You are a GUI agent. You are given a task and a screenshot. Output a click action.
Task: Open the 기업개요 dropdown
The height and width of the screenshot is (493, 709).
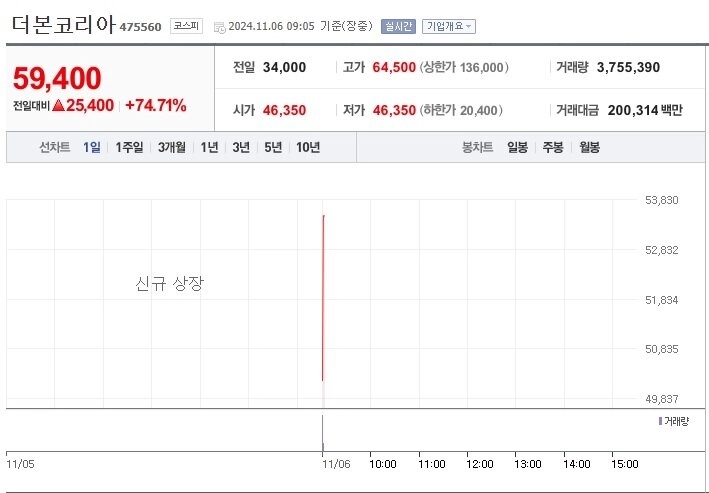[449, 27]
